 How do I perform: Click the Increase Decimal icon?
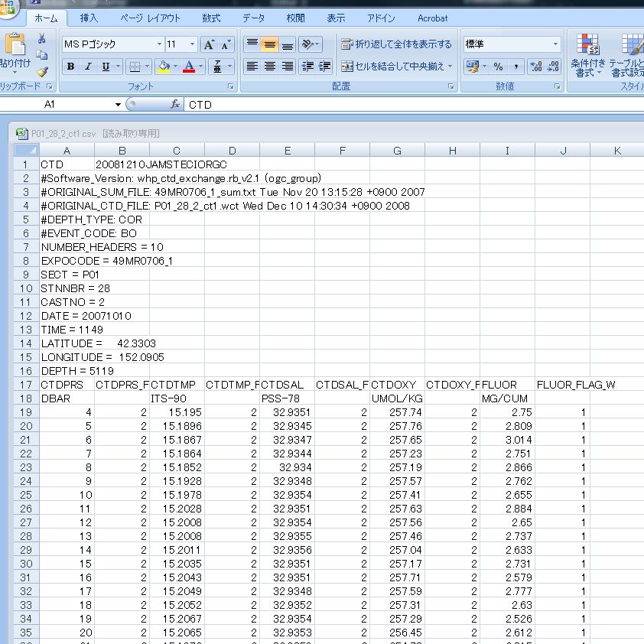(536, 67)
